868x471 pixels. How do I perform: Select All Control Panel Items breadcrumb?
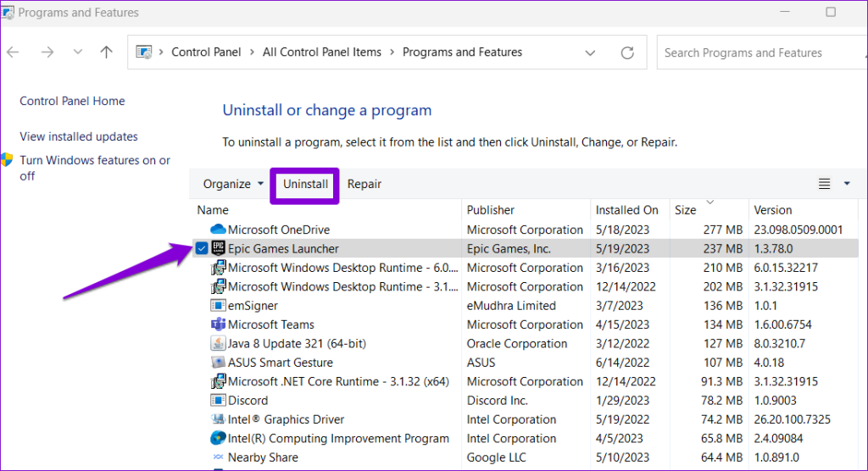click(322, 52)
